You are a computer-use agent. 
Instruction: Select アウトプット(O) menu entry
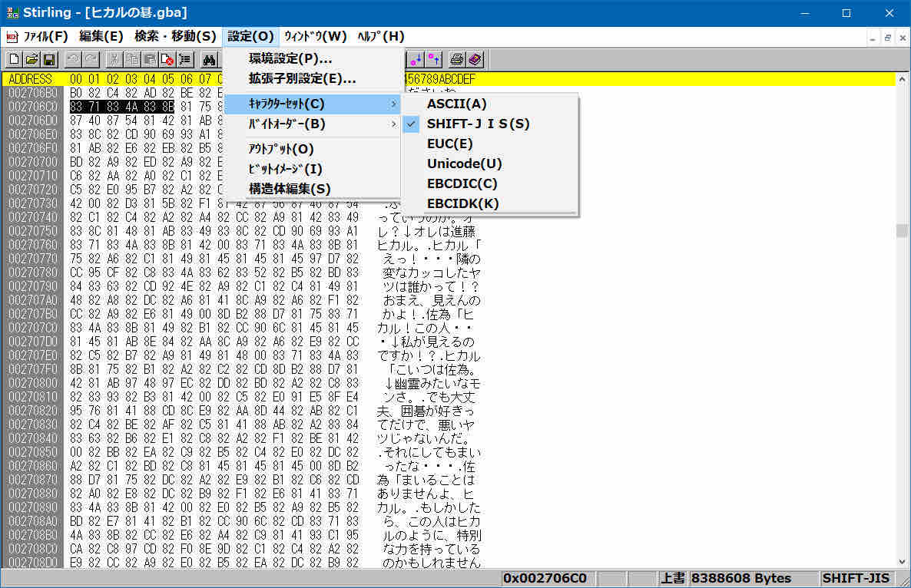[313, 149]
